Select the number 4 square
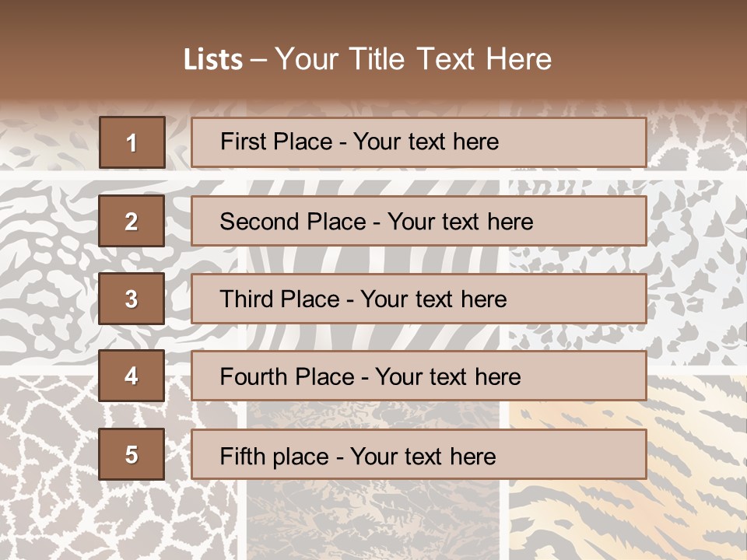Screen dimensions: 747x560 tap(132, 376)
